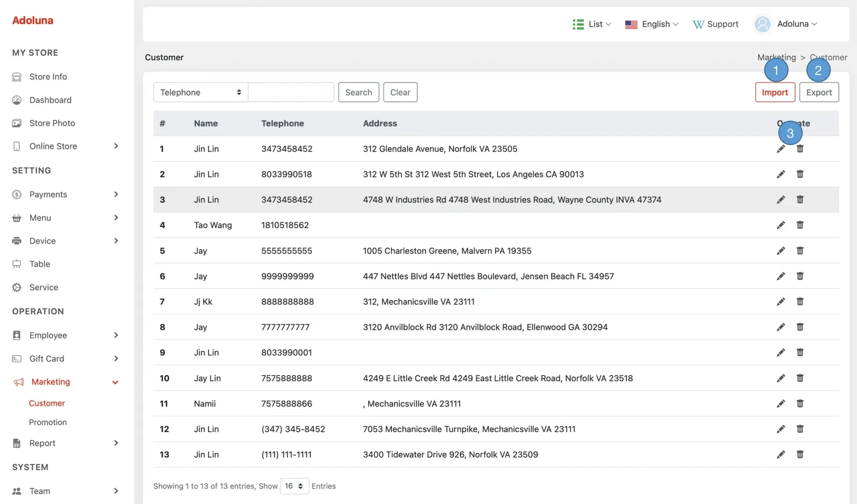The width and height of the screenshot is (857, 504).
Task: Click the Search button
Action: (x=359, y=92)
